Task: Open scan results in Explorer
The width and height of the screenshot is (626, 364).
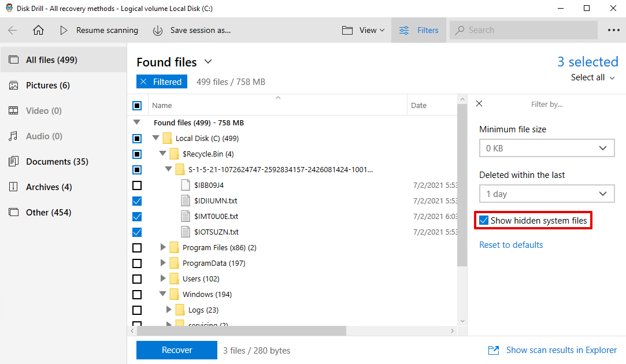Action: (x=561, y=350)
